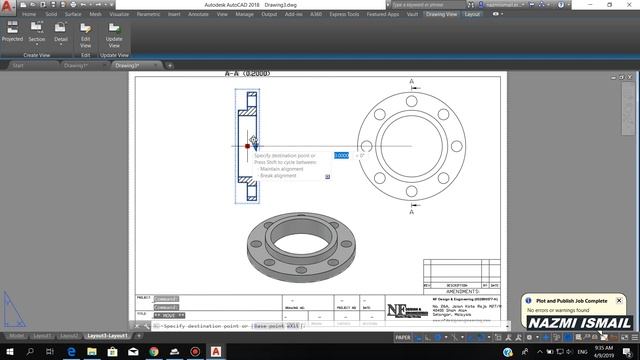
Task: Click the Autodesk App Store cart icon
Action: pos(532,5)
